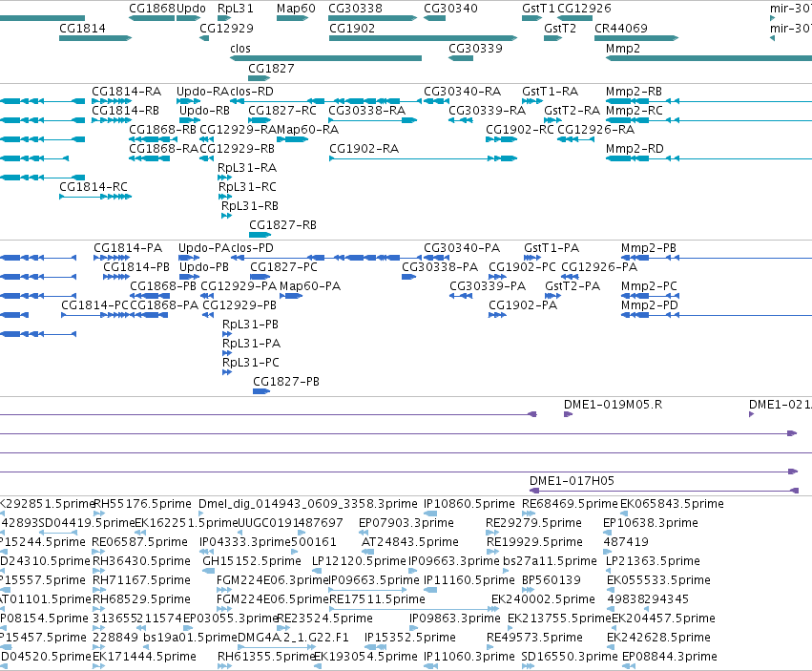The image size is (812, 671).
Task: Click the Mmp2-RB transcript label
Action: point(634,92)
